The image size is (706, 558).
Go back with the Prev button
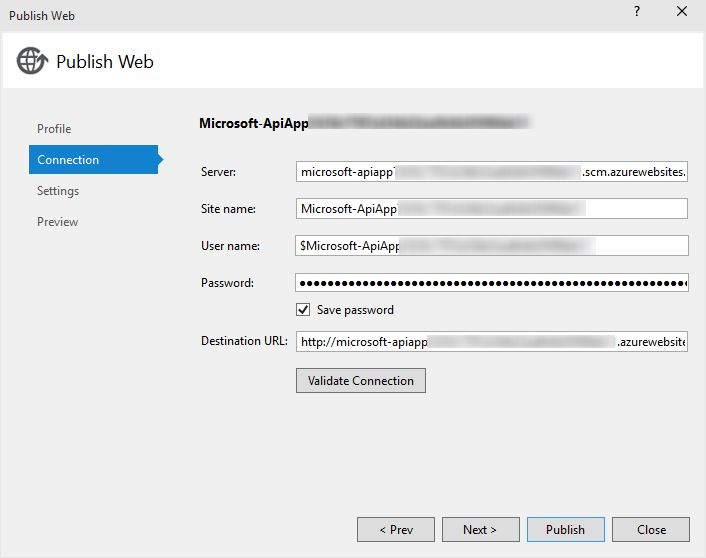click(396, 530)
